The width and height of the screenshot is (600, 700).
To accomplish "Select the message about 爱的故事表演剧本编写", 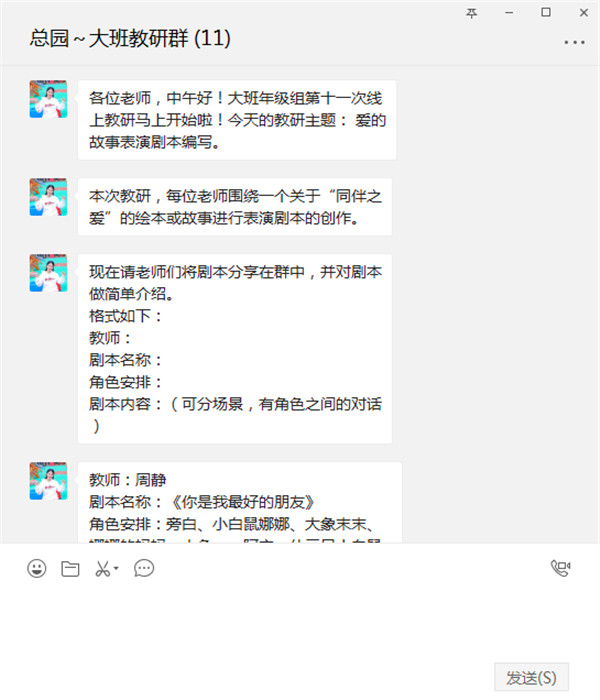I will click(x=237, y=120).
